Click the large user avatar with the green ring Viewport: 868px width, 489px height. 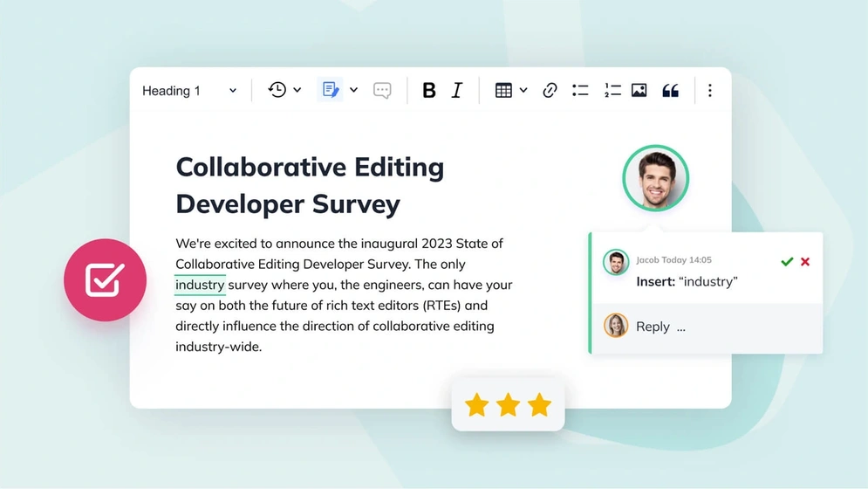(655, 178)
